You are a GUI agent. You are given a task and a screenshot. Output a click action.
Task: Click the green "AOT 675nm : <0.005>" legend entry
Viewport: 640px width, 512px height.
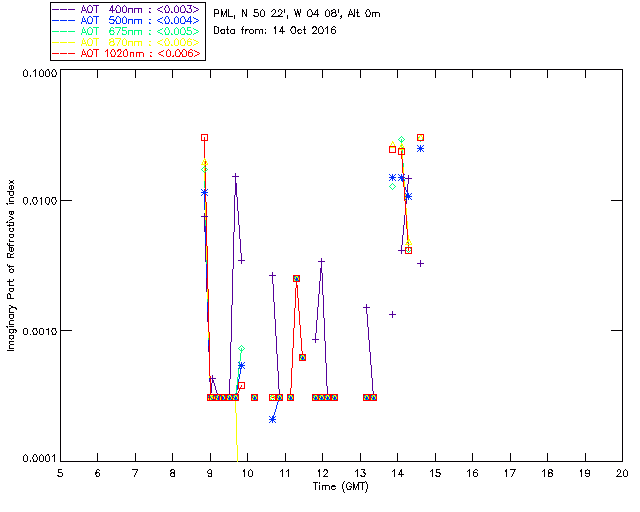point(126,31)
